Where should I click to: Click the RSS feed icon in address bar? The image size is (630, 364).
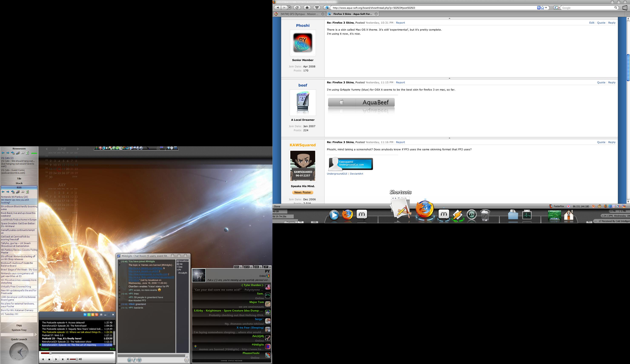pyautogui.click(x=539, y=8)
